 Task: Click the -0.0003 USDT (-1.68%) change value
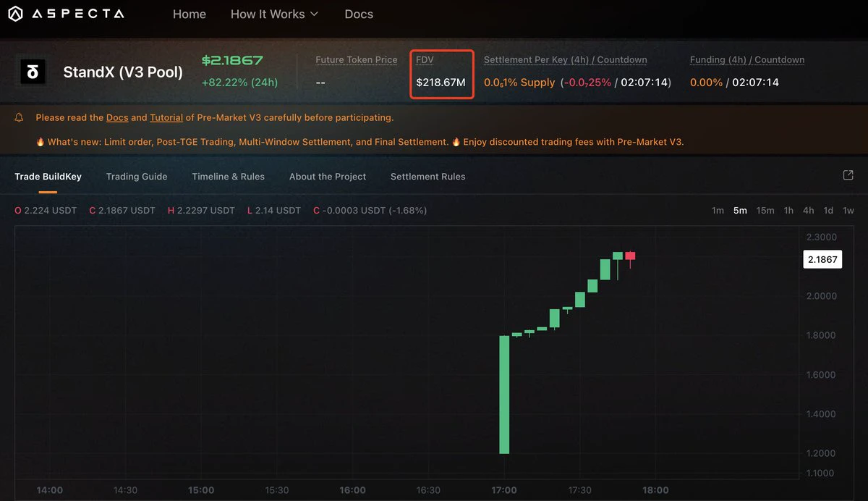(375, 211)
